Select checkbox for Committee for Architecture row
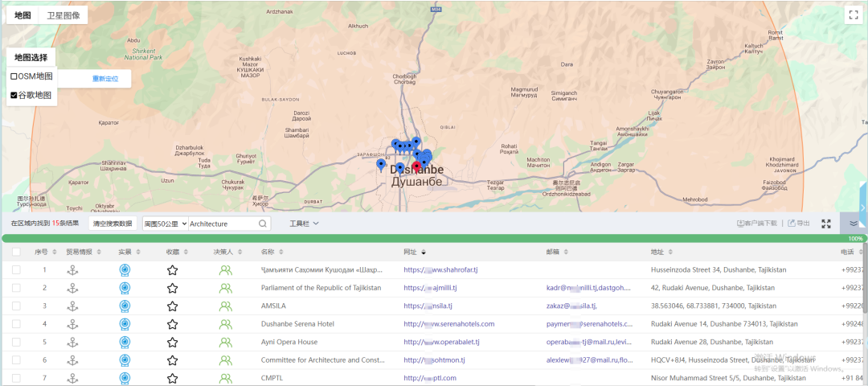 pyautogui.click(x=16, y=360)
